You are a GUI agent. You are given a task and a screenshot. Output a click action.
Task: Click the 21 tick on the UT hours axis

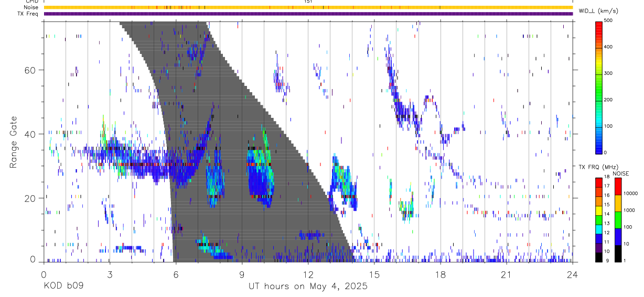coord(506,274)
